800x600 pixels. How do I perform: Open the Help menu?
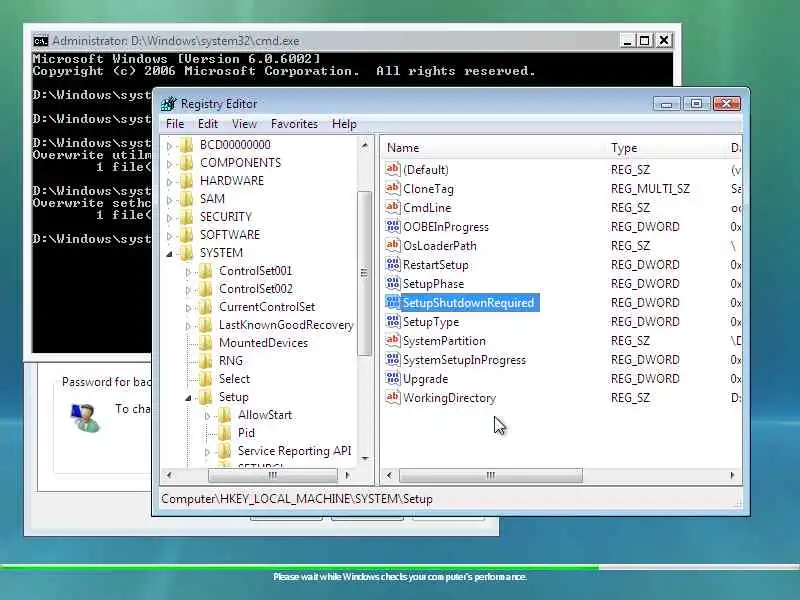click(344, 124)
